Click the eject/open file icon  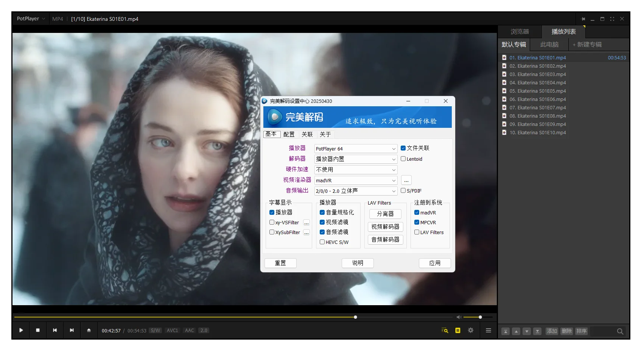pyautogui.click(x=89, y=330)
